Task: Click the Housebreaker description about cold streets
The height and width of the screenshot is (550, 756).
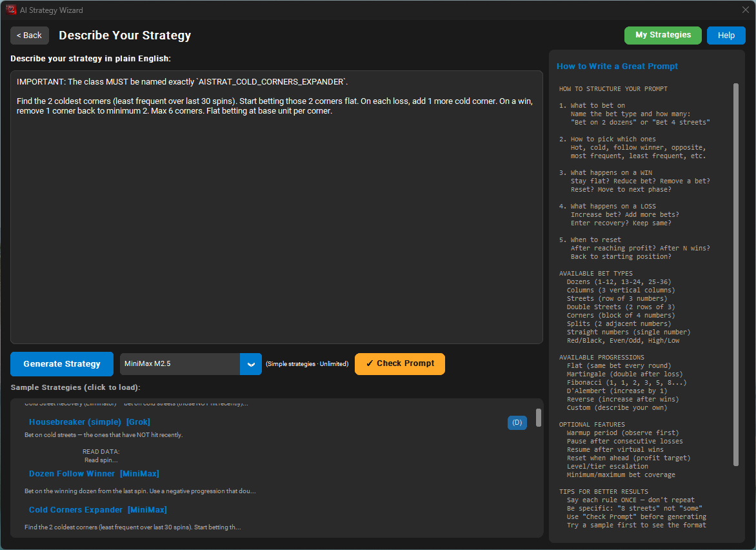Action: tap(103, 435)
